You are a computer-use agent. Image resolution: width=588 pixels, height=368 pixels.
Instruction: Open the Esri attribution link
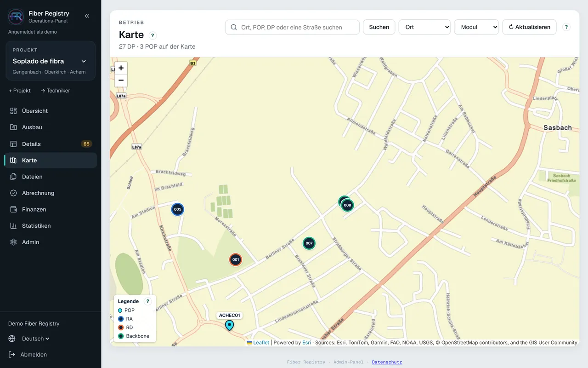click(x=306, y=343)
